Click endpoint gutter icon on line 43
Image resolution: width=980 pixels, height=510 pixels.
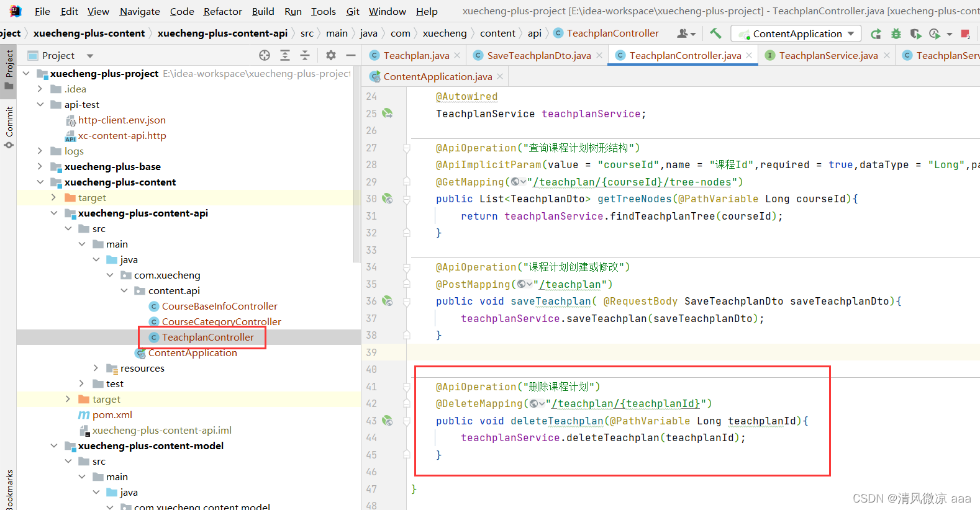click(x=388, y=421)
